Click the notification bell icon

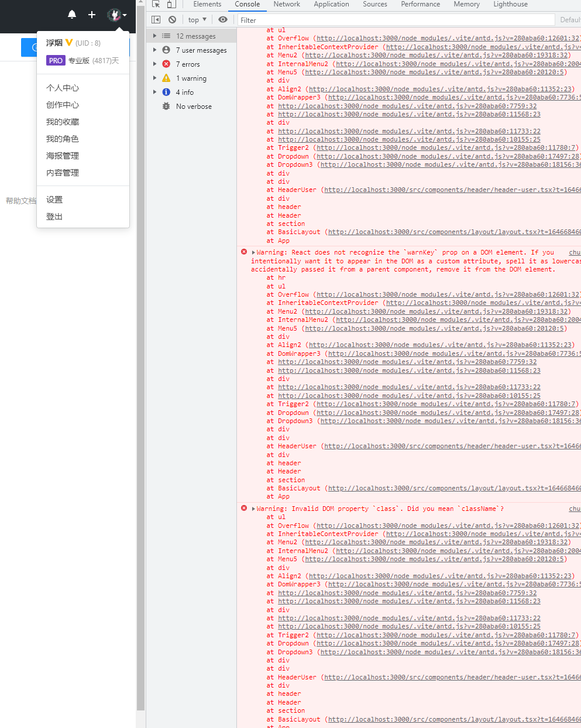(x=71, y=14)
